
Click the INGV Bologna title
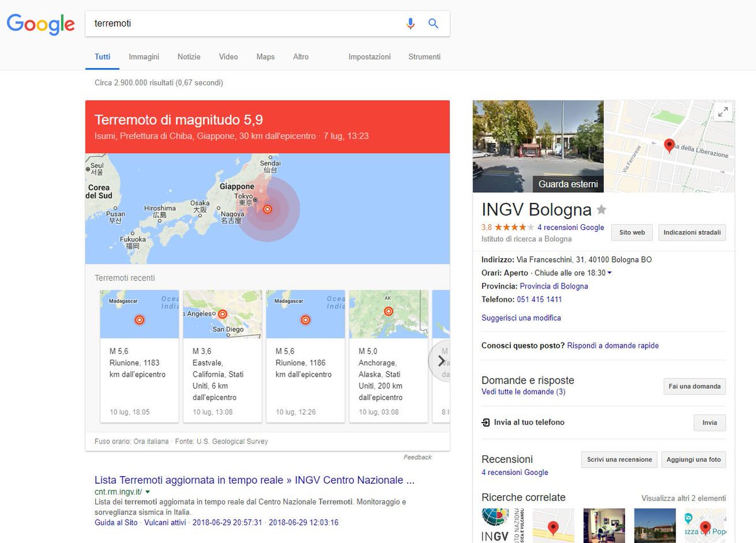coord(536,209)
